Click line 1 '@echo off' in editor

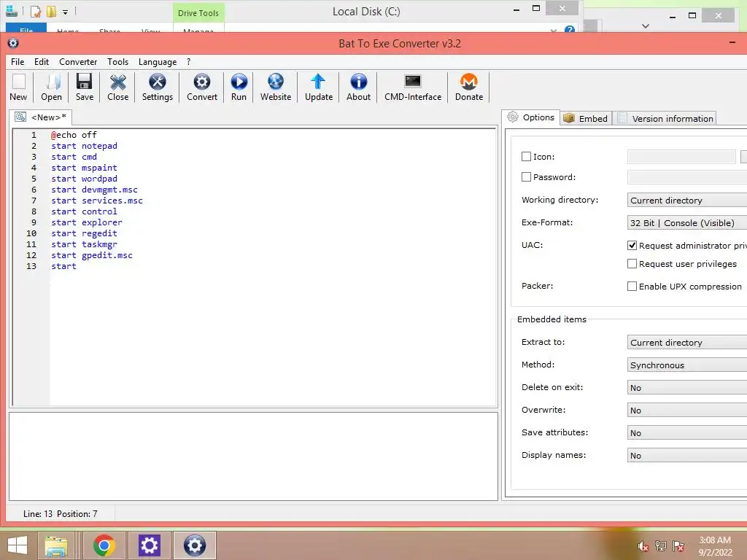[74, 135]
